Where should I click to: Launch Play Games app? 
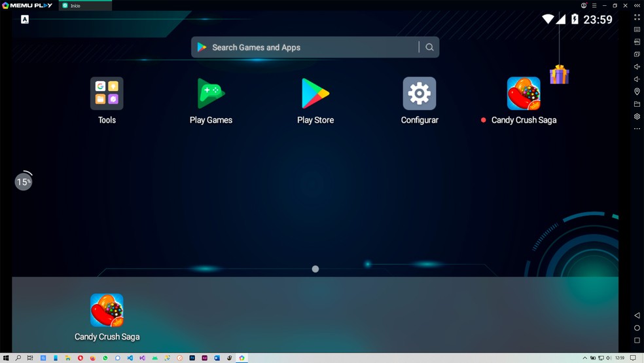pos(211,94)
